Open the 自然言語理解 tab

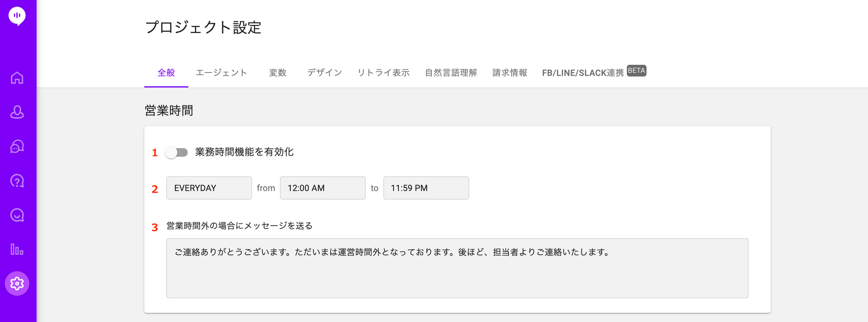click(x=451, y=73)
